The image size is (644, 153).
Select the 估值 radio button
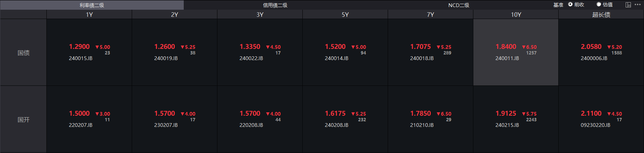599,4
